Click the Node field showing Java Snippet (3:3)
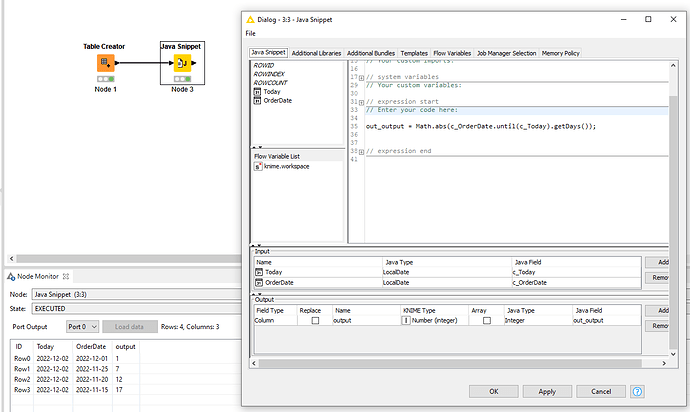Image resolution: width=690 pixels, height=412 pixels. [136, 294]
